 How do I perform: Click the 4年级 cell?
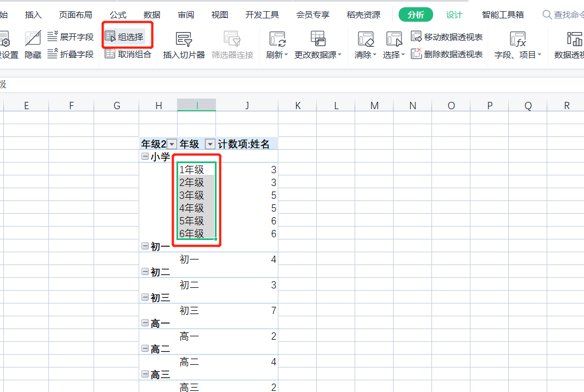pos(197,208)
